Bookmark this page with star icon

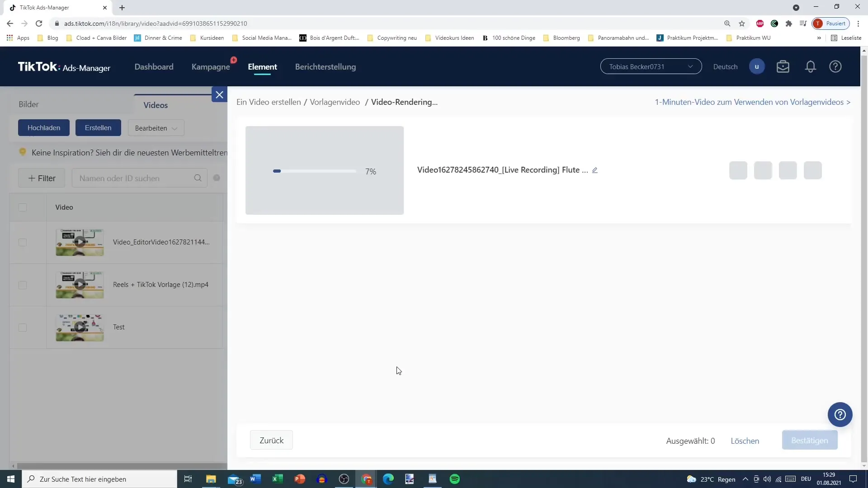click(x=742, y=23)
